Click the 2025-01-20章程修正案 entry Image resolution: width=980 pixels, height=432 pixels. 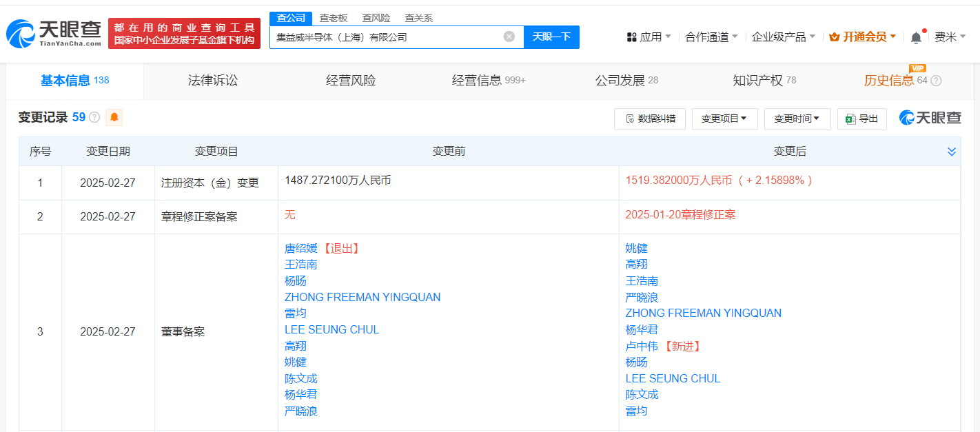coord(681,215)
